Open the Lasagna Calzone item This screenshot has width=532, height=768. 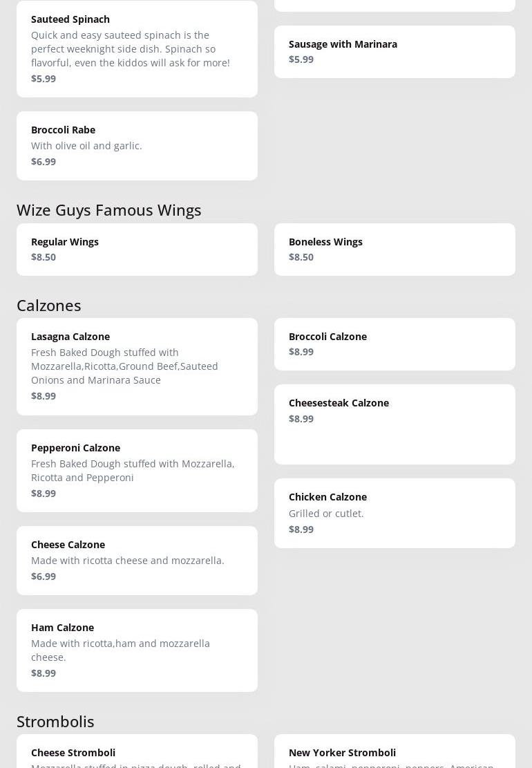(137, 367)
